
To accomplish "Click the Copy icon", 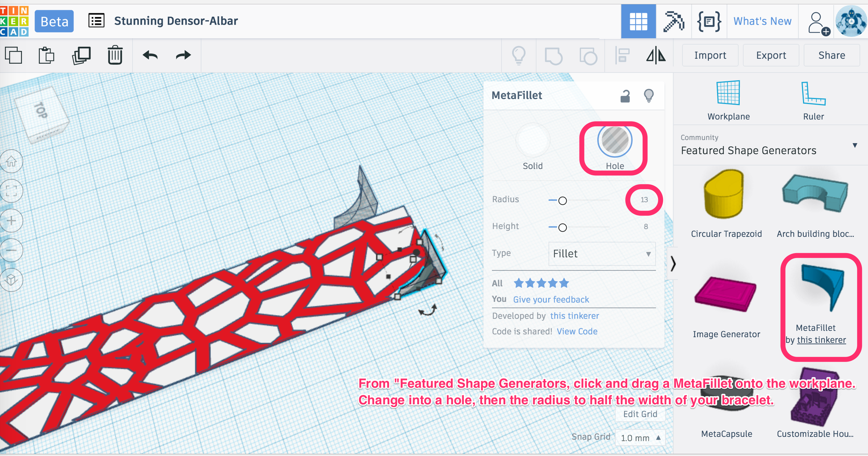I will point(14,55).
